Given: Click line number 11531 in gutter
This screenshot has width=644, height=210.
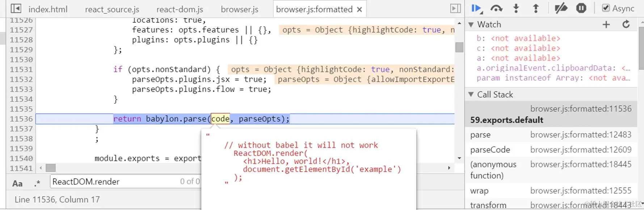Looking at the screenshot, I should point(21,69).
